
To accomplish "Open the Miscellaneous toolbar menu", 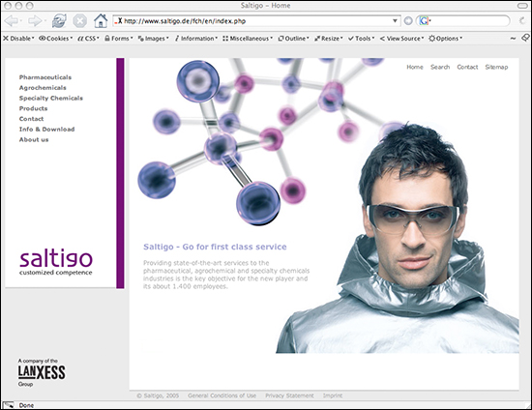I will [x=248, y=39].
